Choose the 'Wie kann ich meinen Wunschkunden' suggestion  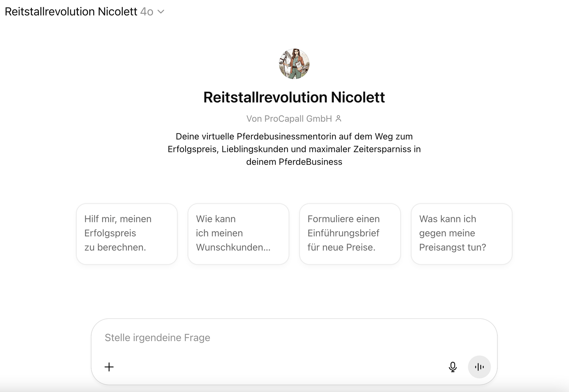[238, 234]
